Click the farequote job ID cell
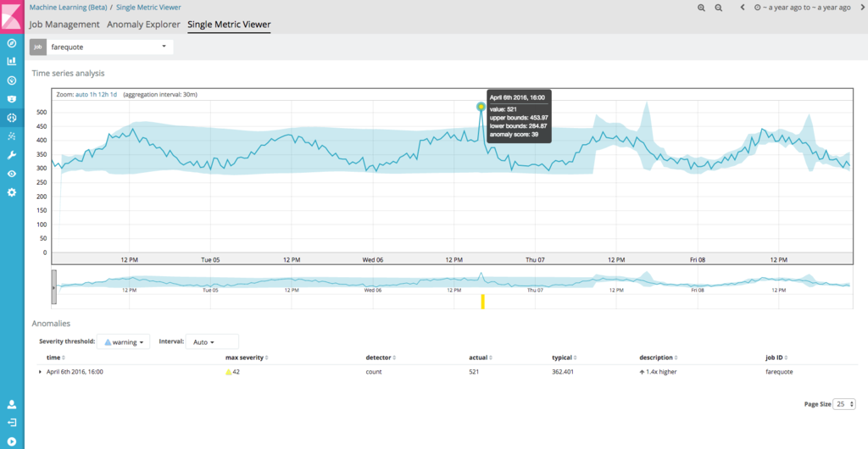The image size is (868, 449). click(779, 372)
